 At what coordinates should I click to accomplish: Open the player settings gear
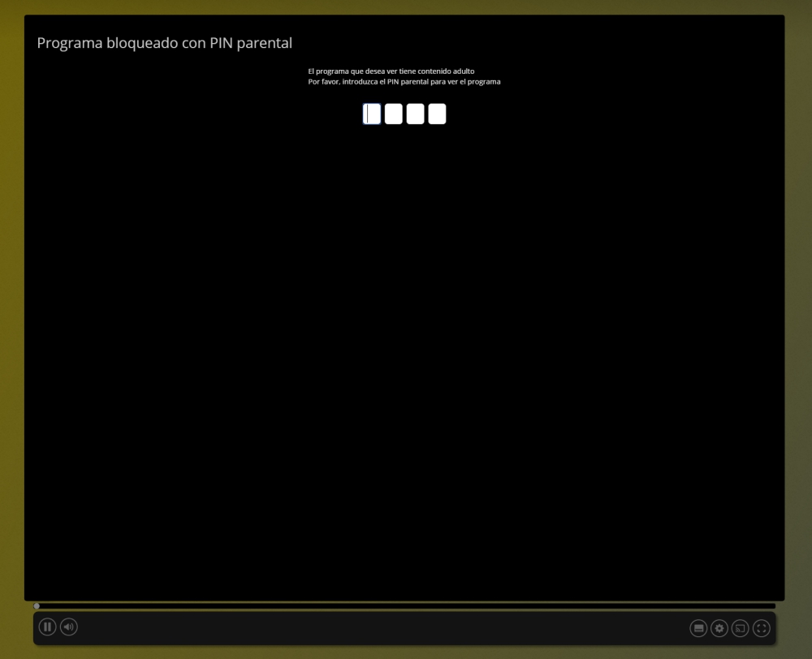(x=719, y=628)
